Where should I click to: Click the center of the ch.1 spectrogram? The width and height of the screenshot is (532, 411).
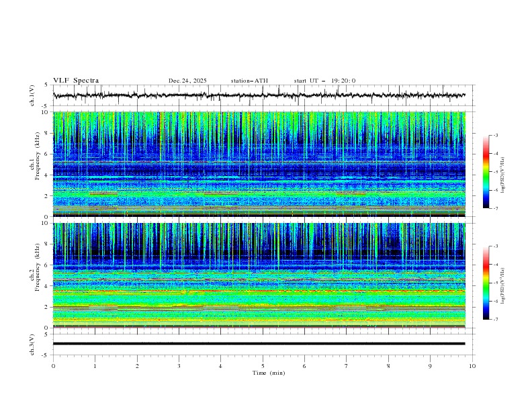point(259,164)
